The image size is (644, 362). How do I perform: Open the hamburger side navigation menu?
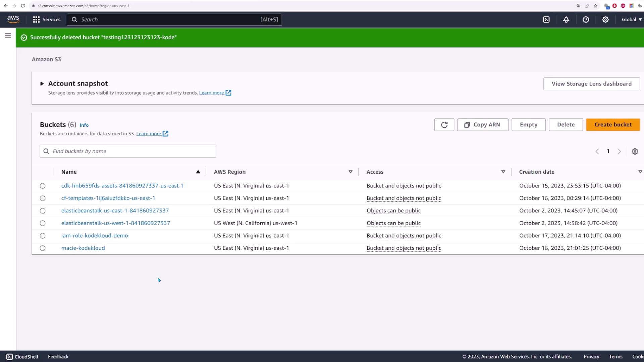click(8, 36)
